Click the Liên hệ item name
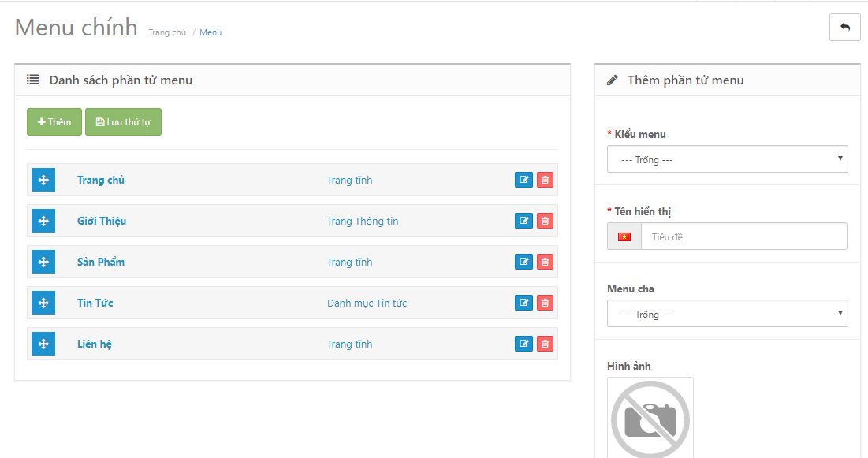 click(x=94, y=344)
